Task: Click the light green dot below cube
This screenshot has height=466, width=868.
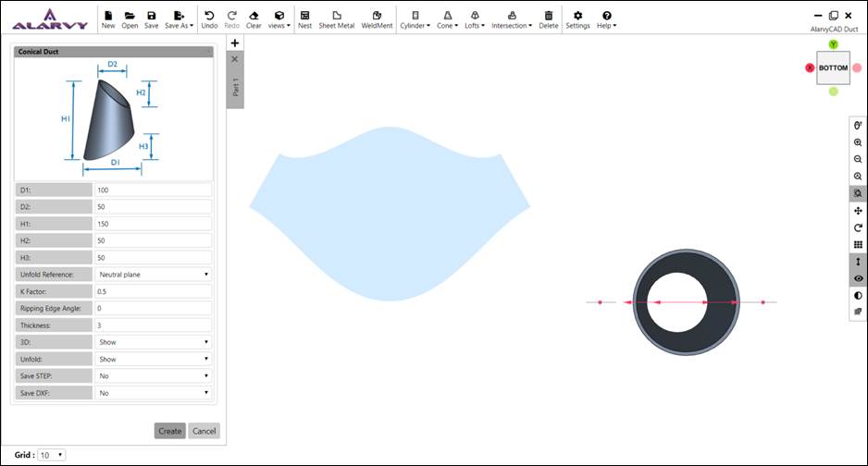Action: (833, 92)
